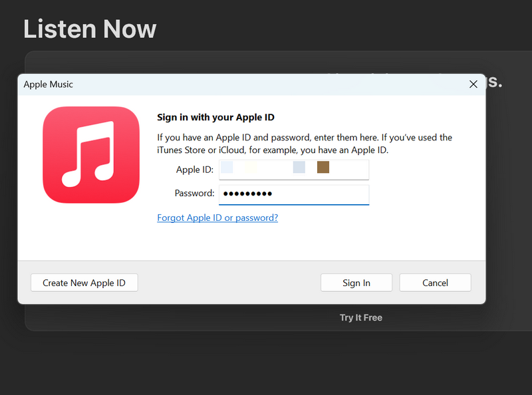
Task: Click the Cancel button
Action: click(435, 283)
